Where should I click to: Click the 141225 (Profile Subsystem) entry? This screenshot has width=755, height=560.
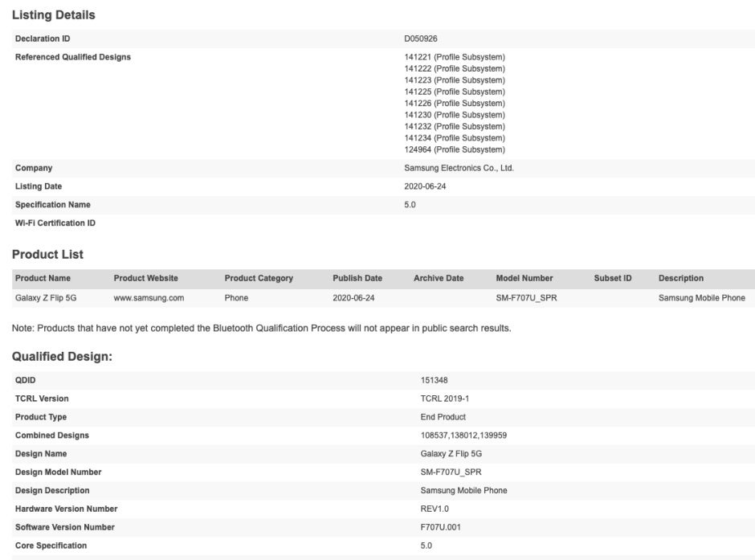[x=455, y=92]
